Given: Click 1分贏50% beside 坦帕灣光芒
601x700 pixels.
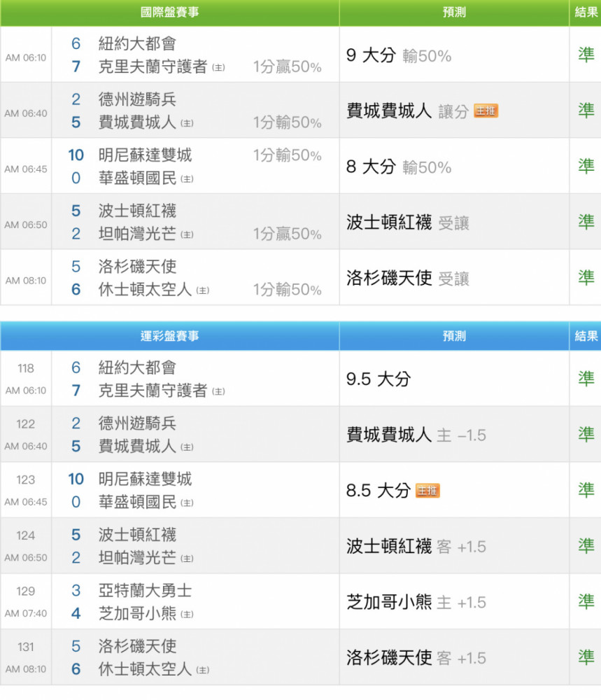Looking at the screenshot, I should (288, 234).
